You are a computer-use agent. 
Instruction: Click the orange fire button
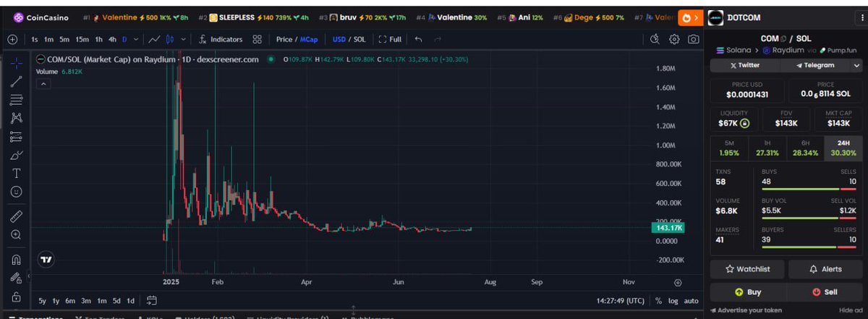pyautogui.click(x=692, y=17)
